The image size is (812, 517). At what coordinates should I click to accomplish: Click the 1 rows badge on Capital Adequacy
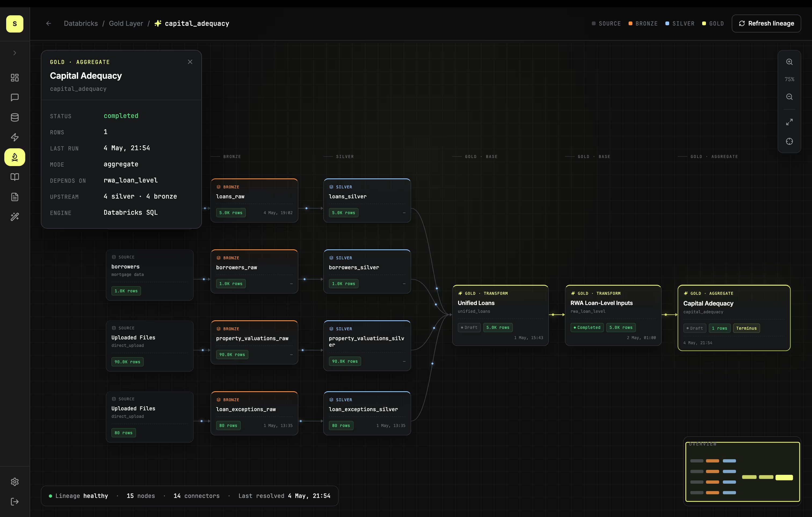[x=719, y=328]
